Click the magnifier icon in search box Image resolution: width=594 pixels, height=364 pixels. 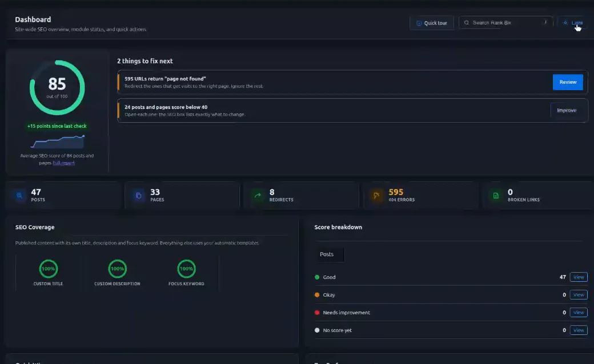tap(466, 23)
